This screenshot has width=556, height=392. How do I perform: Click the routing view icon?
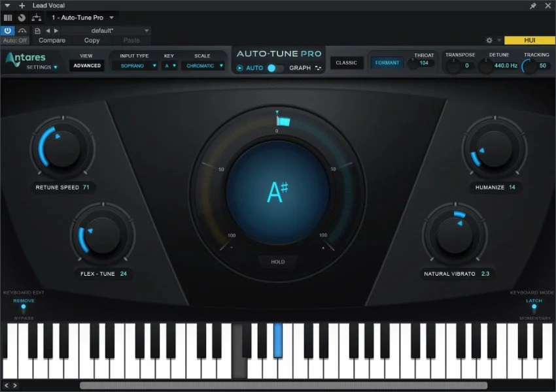pyautogui.click(x=37, y=18)
